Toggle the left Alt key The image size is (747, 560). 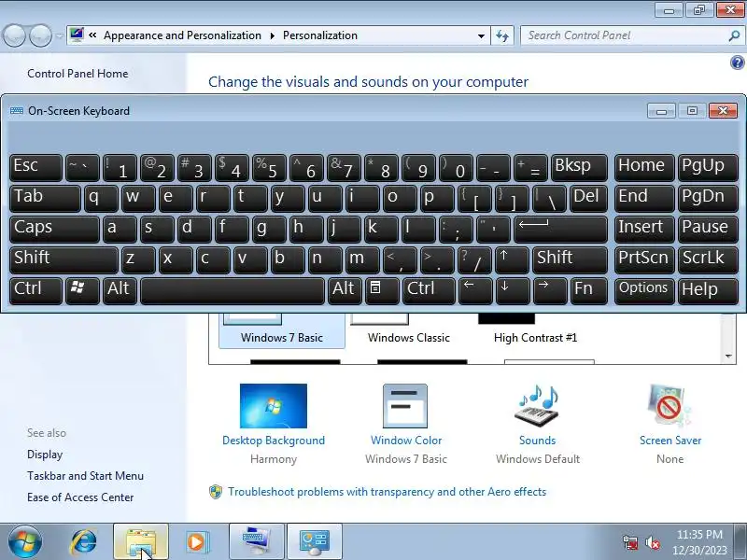[x=120, y=291]
